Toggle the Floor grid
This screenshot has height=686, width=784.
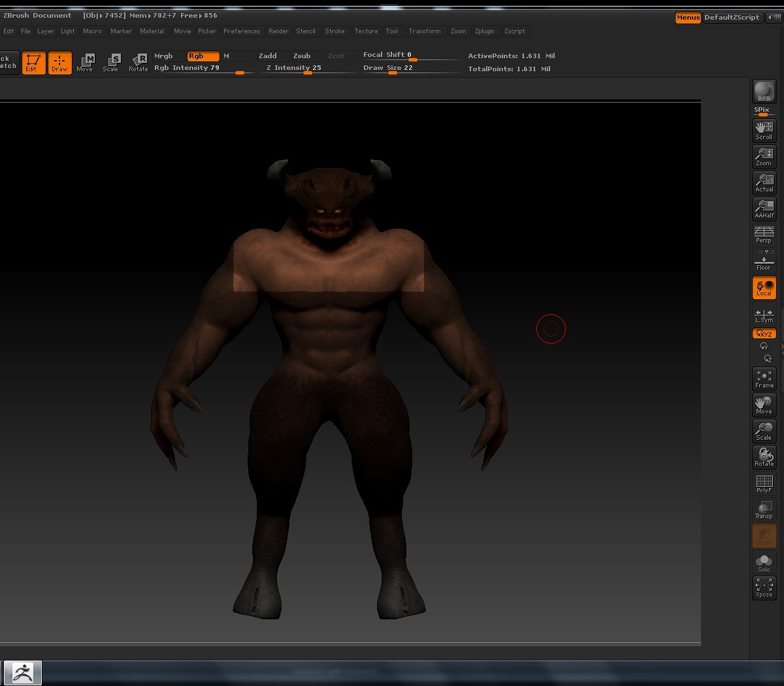pyautogui.click(x=764, y=261)
